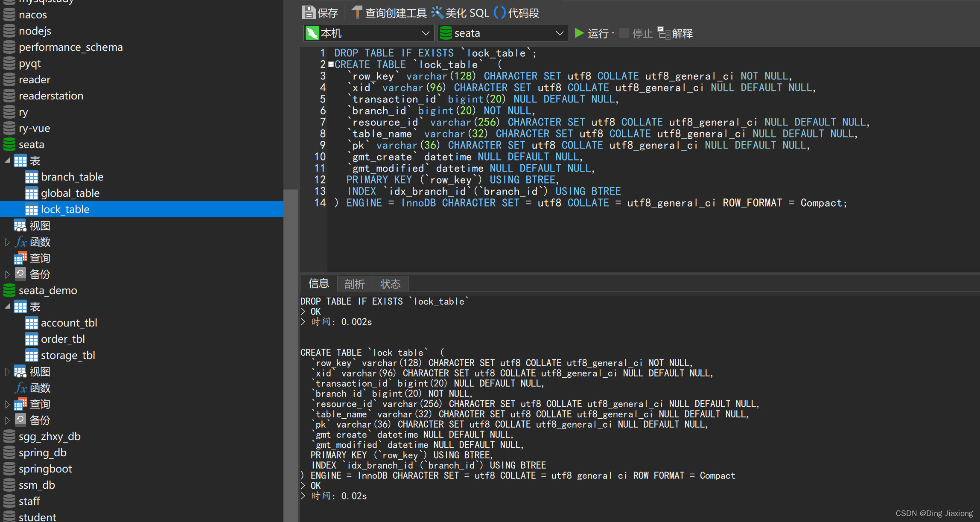Image resolution: width=980 pixels, height=522 pixels.
Task: Select the nodejs database icon
Action: [x=9, y=31]
